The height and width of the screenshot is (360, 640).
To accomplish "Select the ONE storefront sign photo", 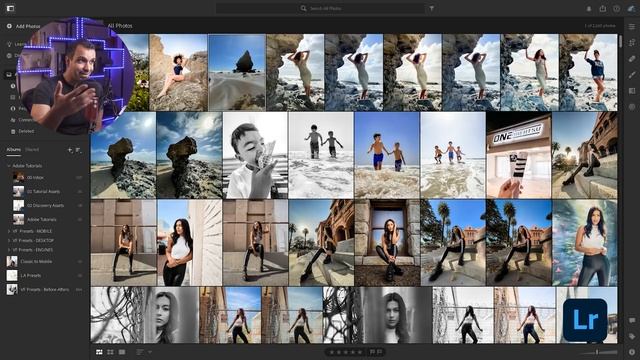I will click(x=519, y=156).
